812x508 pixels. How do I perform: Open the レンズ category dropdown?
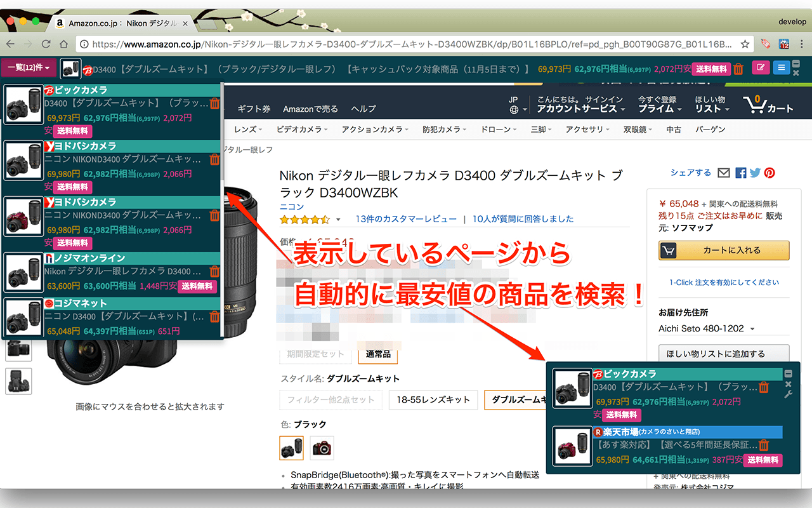click(248, 130)
